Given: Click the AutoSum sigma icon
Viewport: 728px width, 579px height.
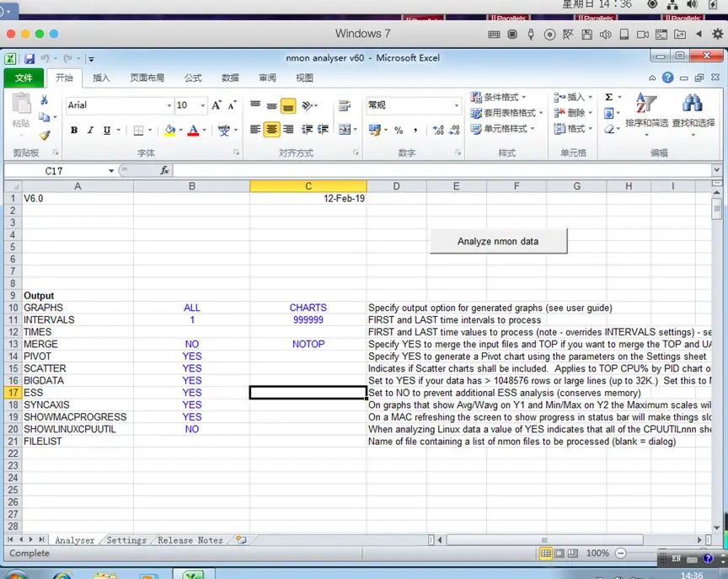Looking at the screenshot, I should (x=608, y=97).
